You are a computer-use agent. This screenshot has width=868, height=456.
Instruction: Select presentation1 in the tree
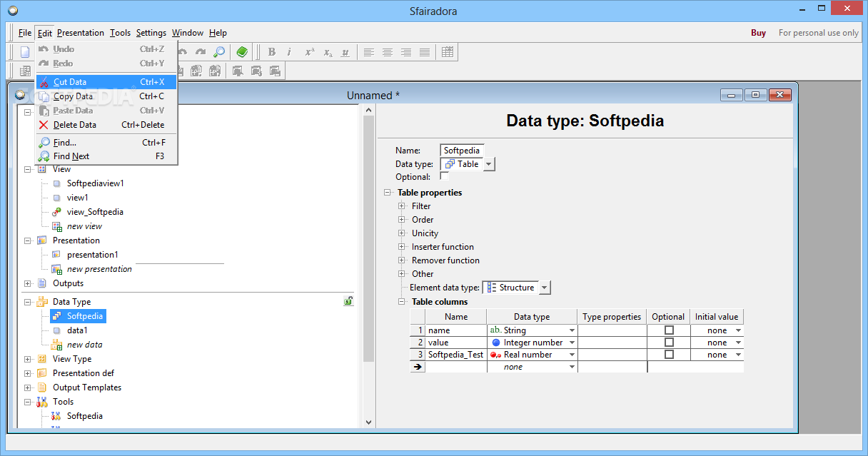pyautogui.click(x=93, y=255)
